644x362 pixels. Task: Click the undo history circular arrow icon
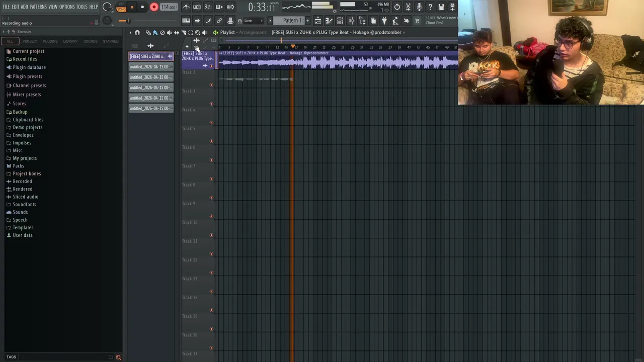(397, 7)
